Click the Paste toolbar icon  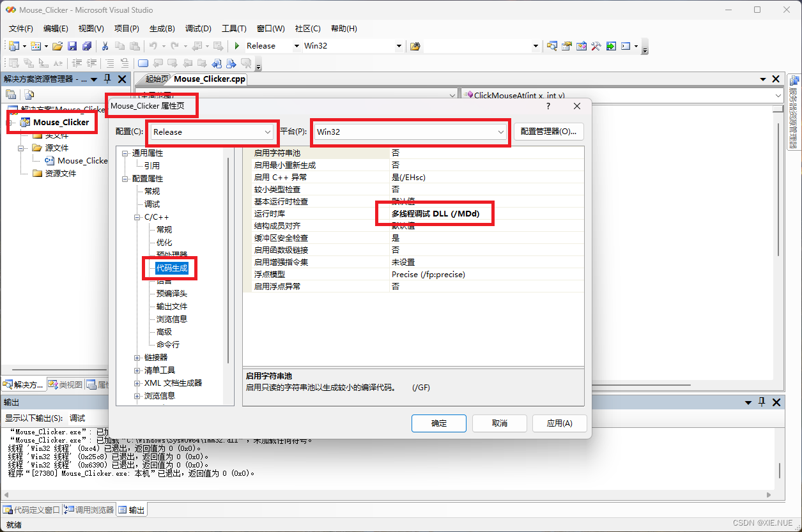point(134,46)
